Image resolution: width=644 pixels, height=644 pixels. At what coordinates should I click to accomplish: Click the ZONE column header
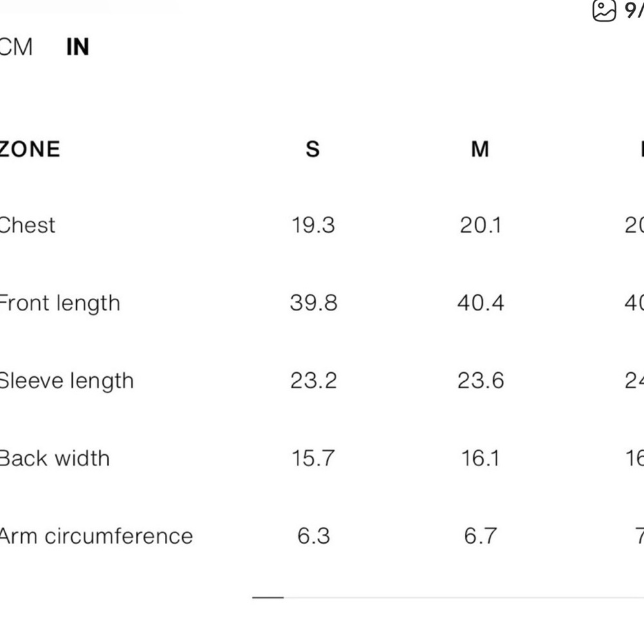tap(30, 149)
